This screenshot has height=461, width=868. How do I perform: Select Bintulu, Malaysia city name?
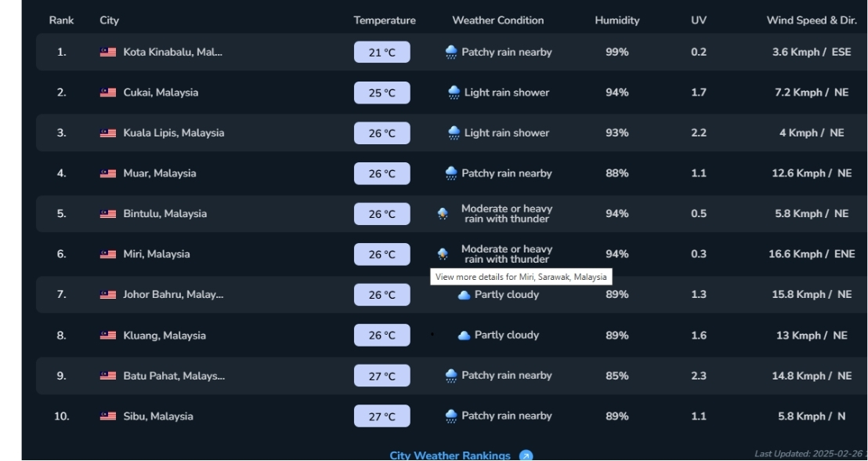(x=164, y=214)
